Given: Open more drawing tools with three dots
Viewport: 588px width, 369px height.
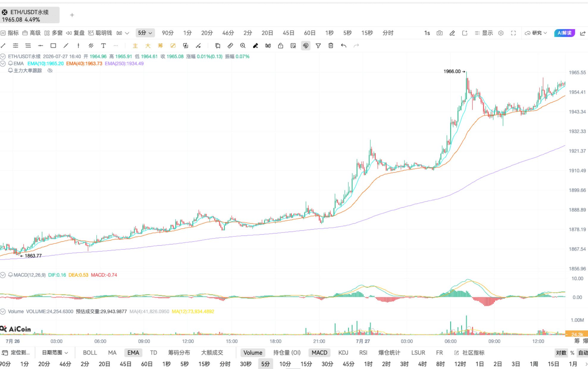Looking at the screenshot, I should coord(116,45).
